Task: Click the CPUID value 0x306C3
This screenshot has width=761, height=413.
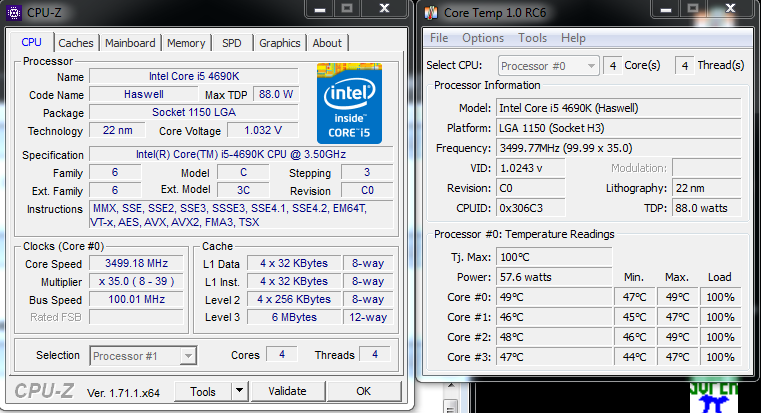Action: click(530, 208)
